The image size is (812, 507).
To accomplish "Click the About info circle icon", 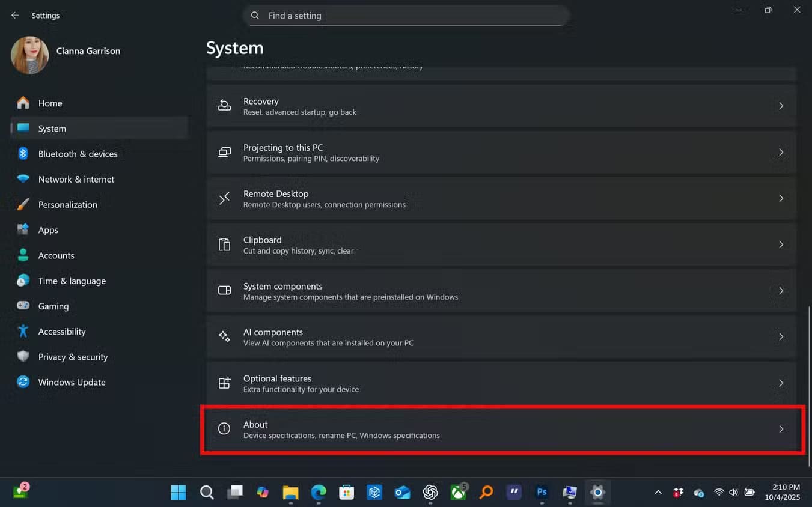I will (x=224, y=429).
